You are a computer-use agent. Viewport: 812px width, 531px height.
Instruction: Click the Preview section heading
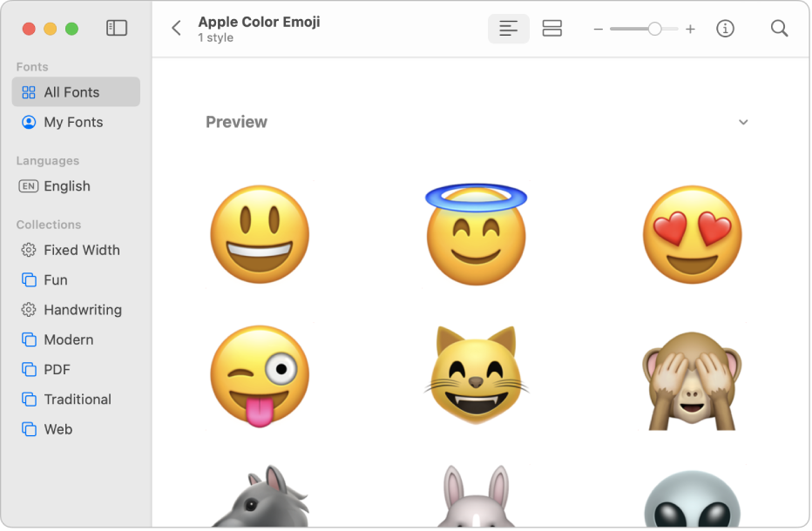tap(236, 122)
